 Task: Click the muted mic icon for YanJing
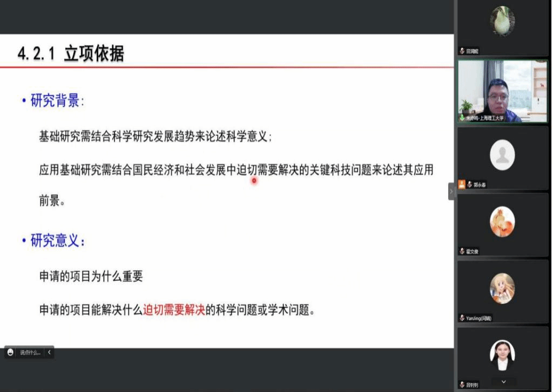462,318
